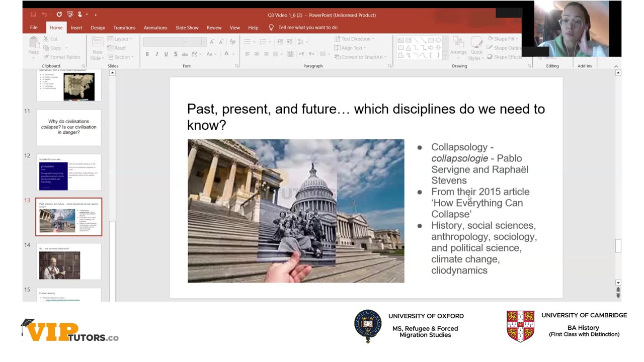Screen dimensions: 644x362
Task: Decrease font size with the smaller A icon
Action: [x=222, y=42]
